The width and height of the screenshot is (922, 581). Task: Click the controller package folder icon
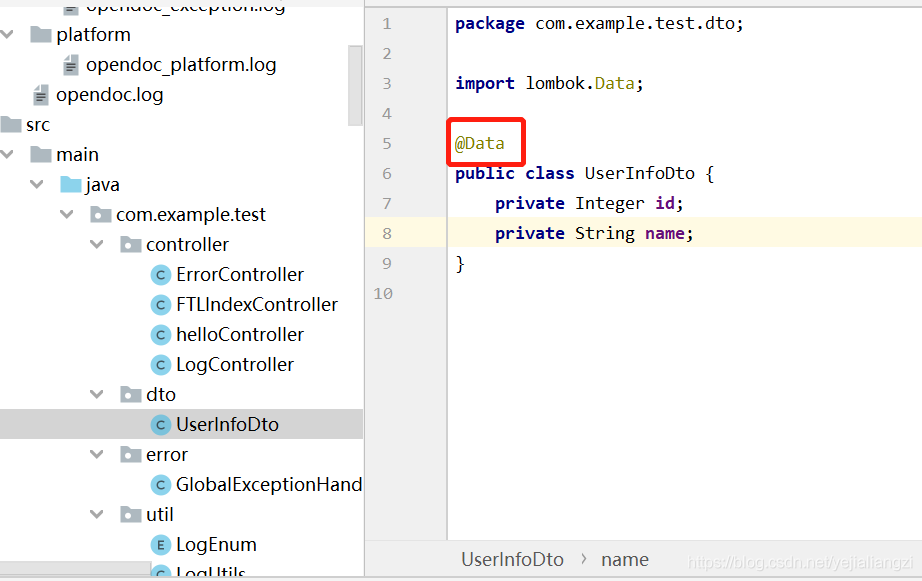(131, 245)
